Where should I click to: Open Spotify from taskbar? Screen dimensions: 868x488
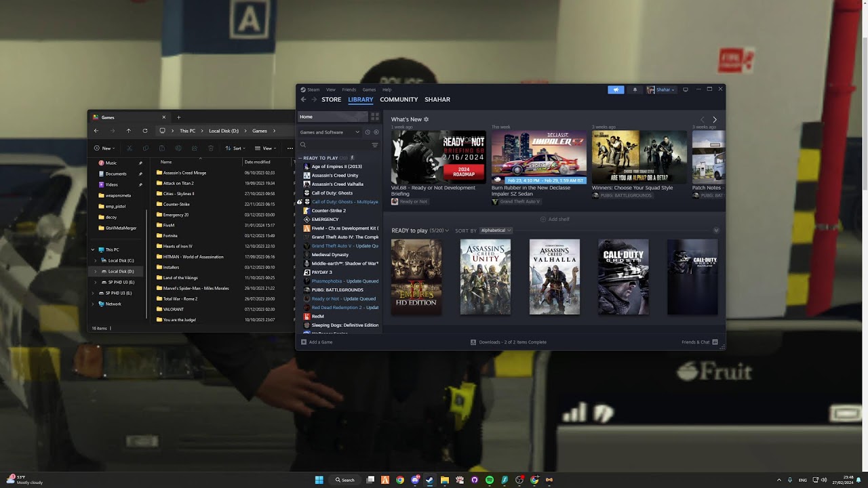pos(490,480)
